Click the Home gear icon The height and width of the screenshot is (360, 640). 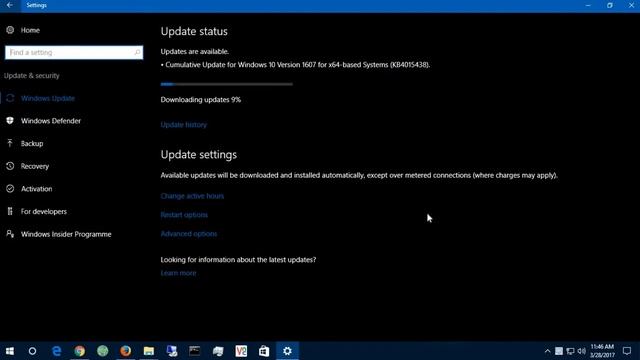10,30
